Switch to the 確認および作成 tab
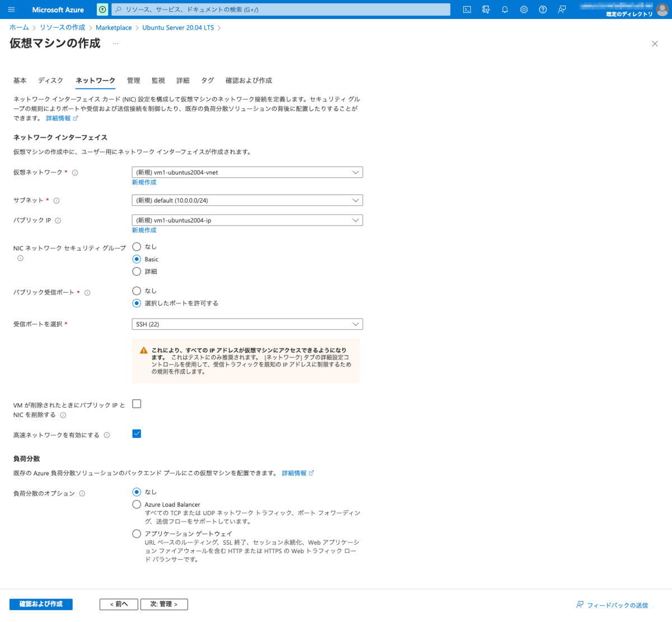This screenshot has width=672, height=622. tap(249, 81)
